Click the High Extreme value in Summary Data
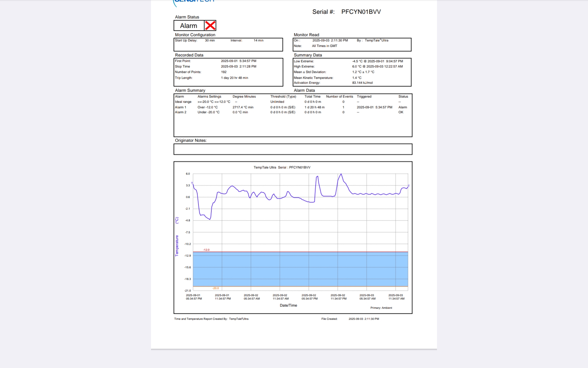 tap(377, 67)
